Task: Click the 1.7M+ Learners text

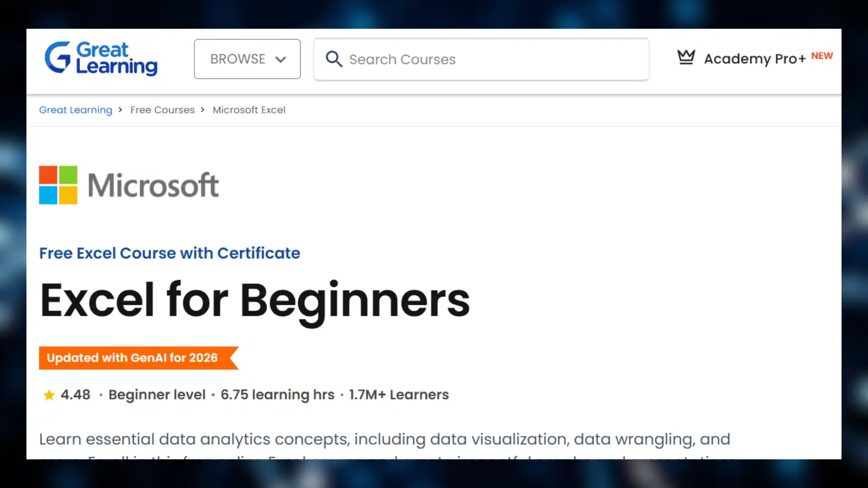Action: point(399,394)
